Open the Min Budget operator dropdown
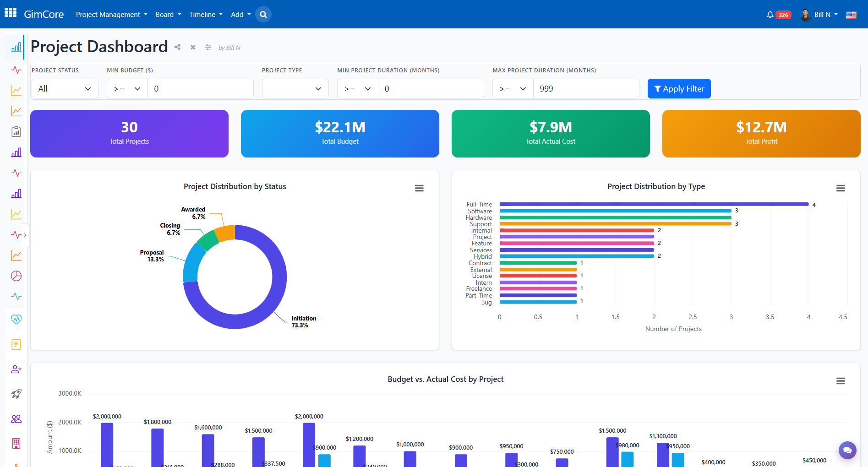 (127, 88)
